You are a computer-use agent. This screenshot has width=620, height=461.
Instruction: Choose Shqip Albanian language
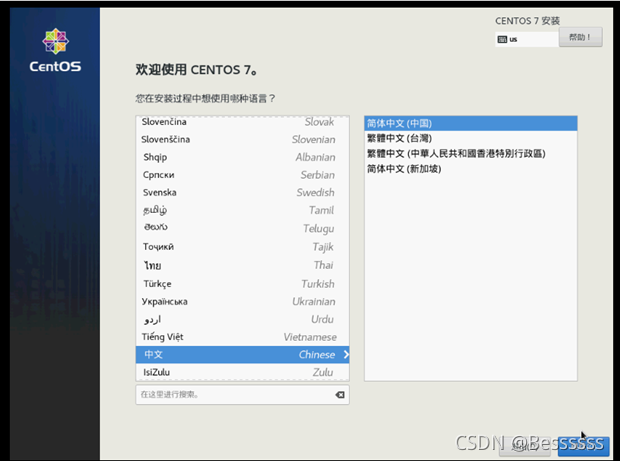pyautogui.click(x=242, y=157)
